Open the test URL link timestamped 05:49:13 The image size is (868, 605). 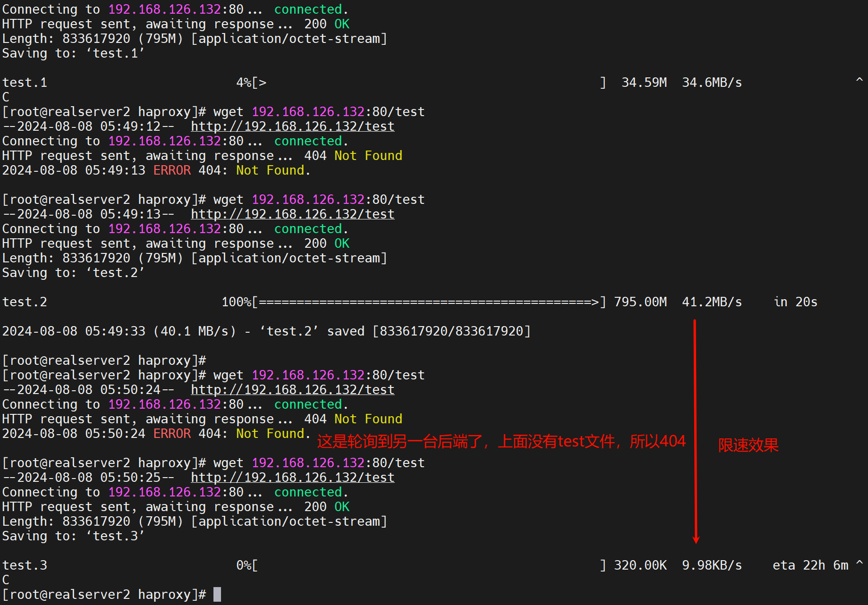(292, 214)
